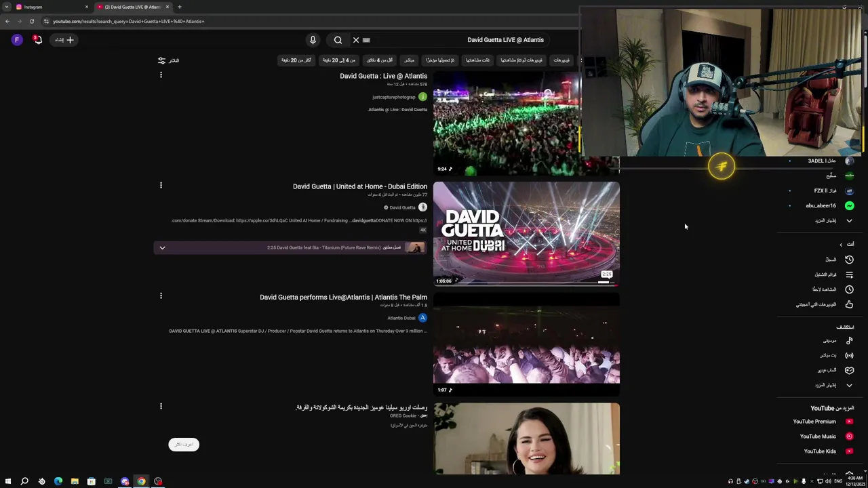Open the search filters sliders icon

161,60
